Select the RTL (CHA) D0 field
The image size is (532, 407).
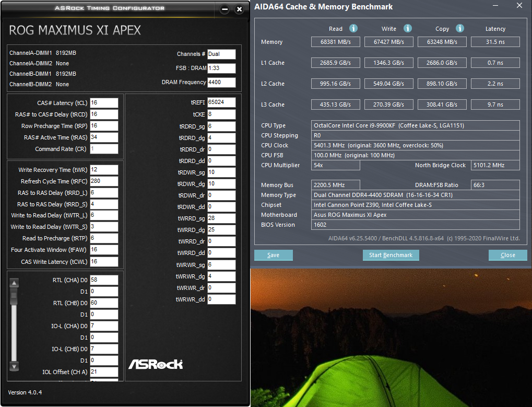coord(104,280)
